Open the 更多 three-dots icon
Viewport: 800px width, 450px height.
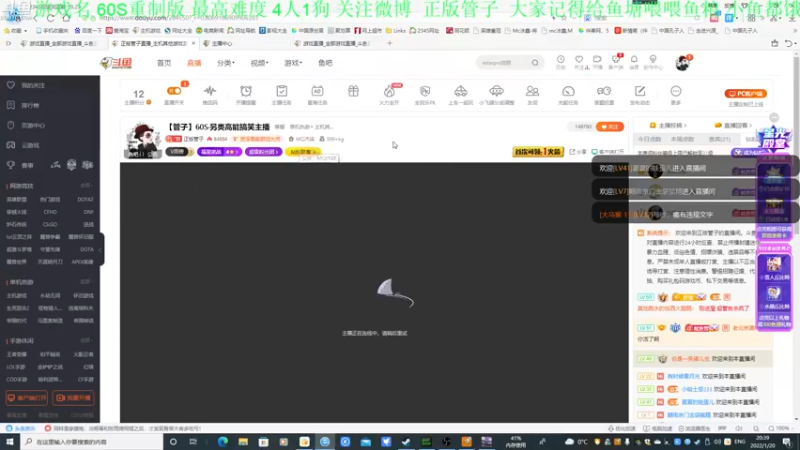click(676, 91)
